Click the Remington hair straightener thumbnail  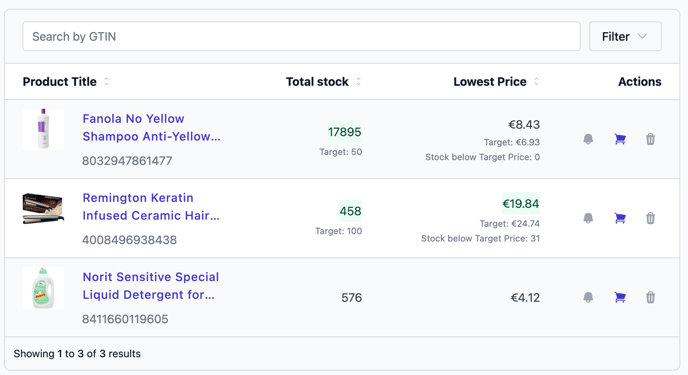[x=43, y=208]
